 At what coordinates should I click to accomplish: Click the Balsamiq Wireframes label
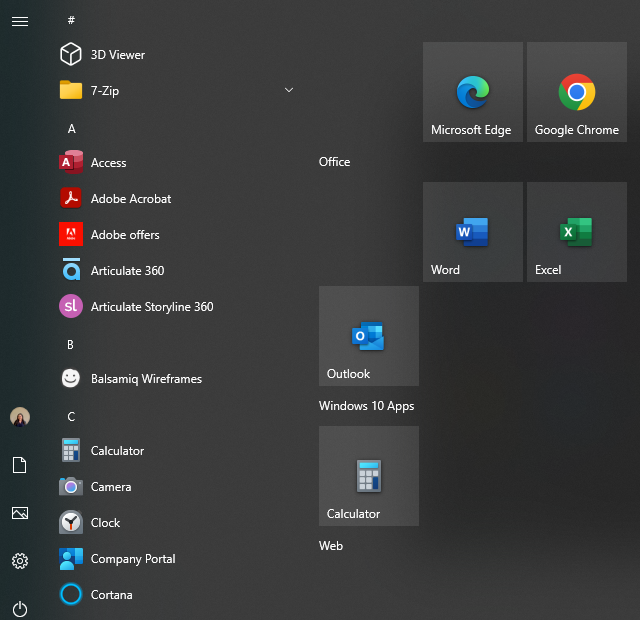click(146, 379)
